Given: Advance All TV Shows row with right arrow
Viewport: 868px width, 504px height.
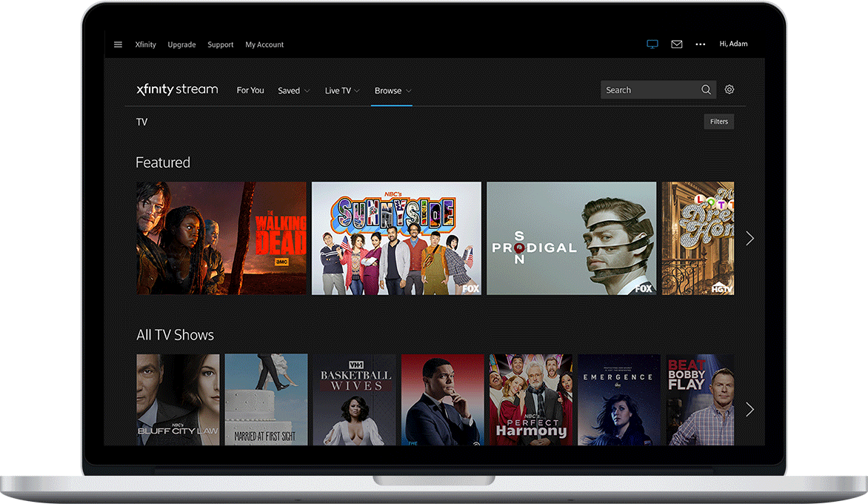Looking at the screenshot, I should click(x=750, y=410).
